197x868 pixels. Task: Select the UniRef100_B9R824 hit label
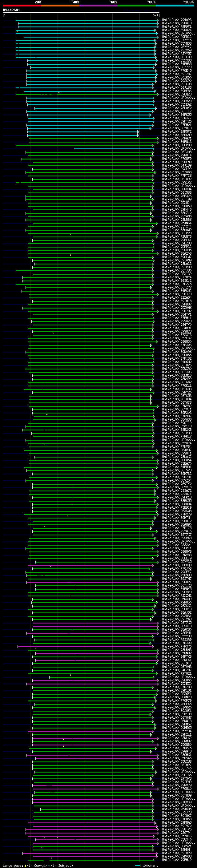pyautogui.click(x=177, y=30)
